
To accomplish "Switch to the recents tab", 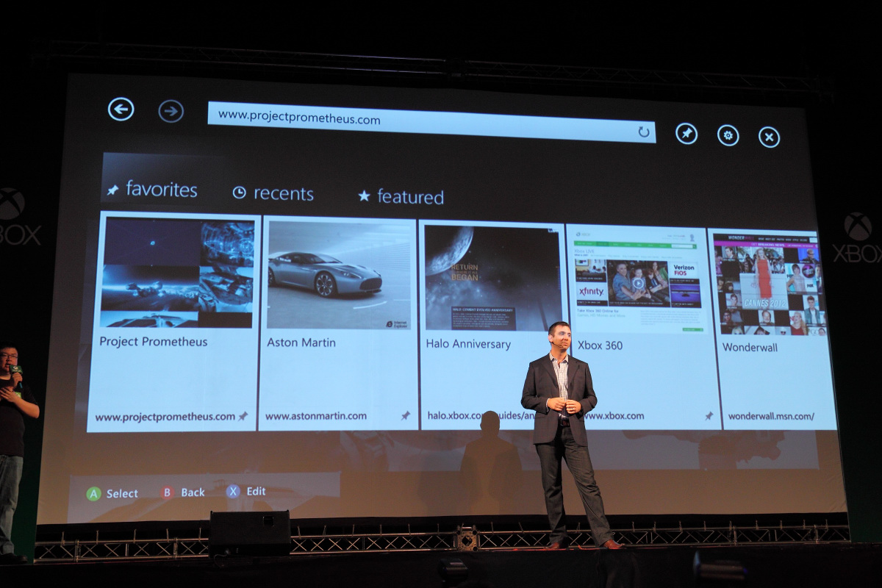I will 273,193.
